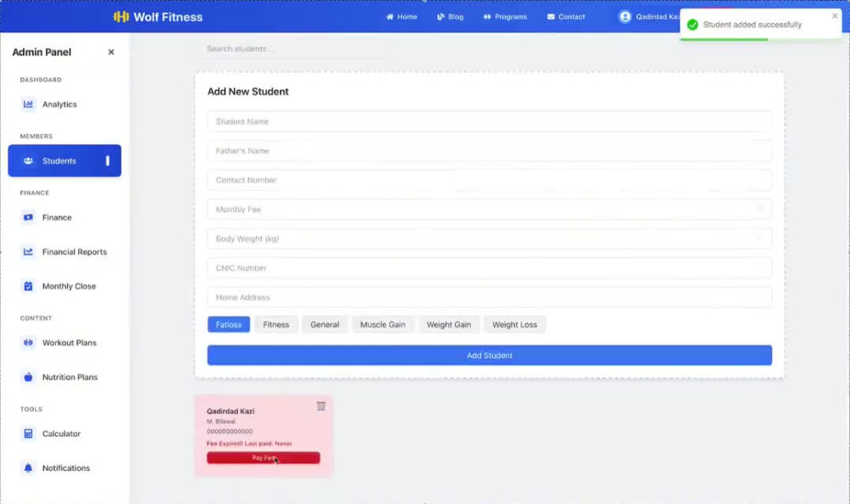Focus the Contact Number field
The image size is (850, 504).
point(490,180)
